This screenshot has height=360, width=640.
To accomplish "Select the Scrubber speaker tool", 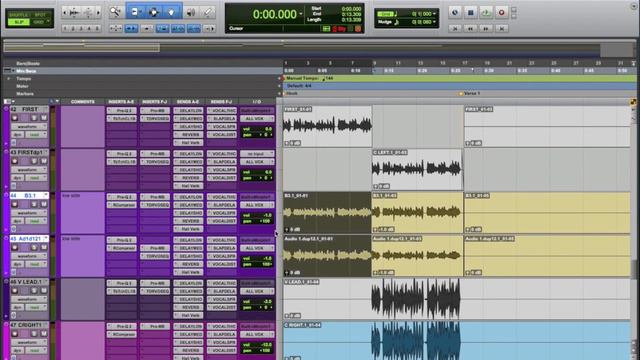I will [x=190, y=12].
